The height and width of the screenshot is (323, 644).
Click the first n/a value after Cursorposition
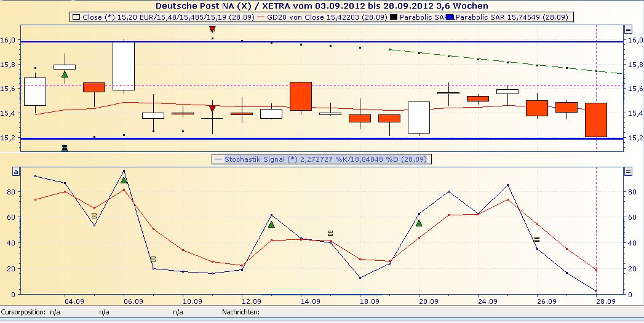55,313
